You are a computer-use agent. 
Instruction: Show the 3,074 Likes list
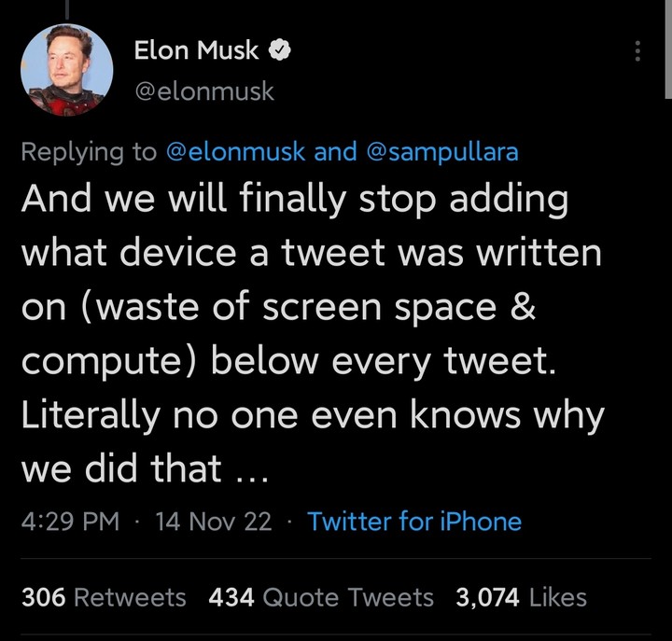(521, 597)
